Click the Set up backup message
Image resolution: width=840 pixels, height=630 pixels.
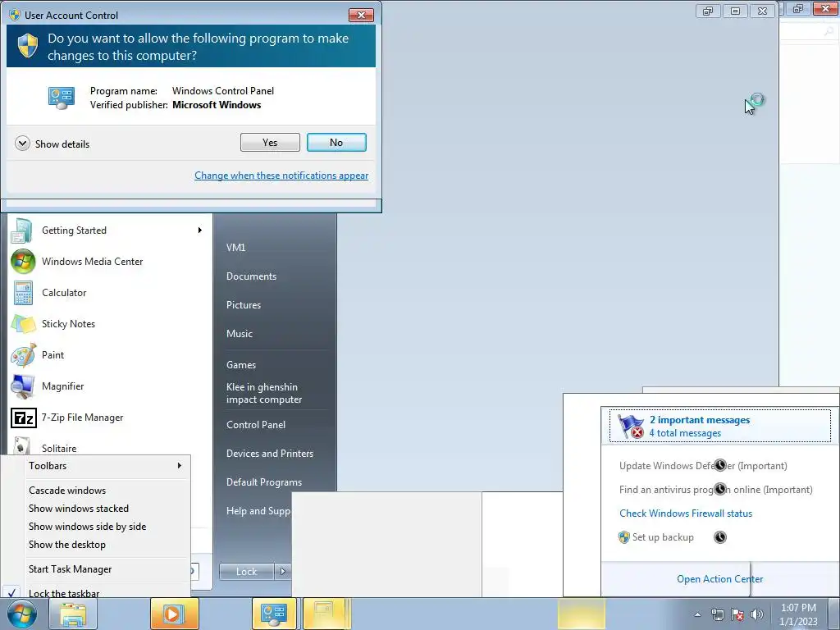click(x=663, y=537)
